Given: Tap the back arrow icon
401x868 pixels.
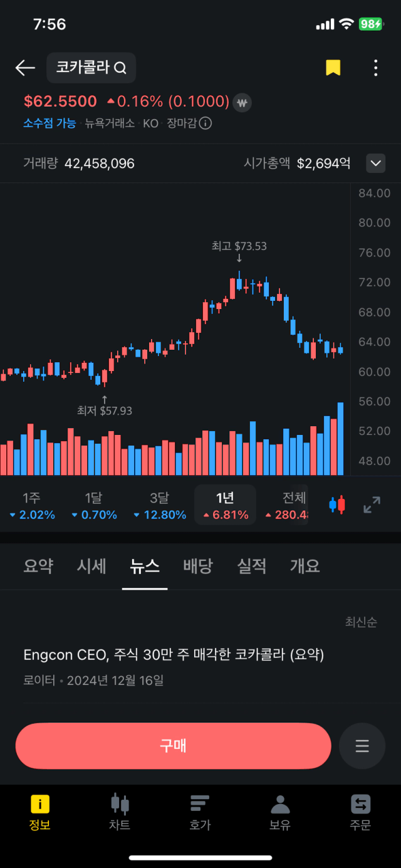Looking at the screenshot, I should point(25,68).
